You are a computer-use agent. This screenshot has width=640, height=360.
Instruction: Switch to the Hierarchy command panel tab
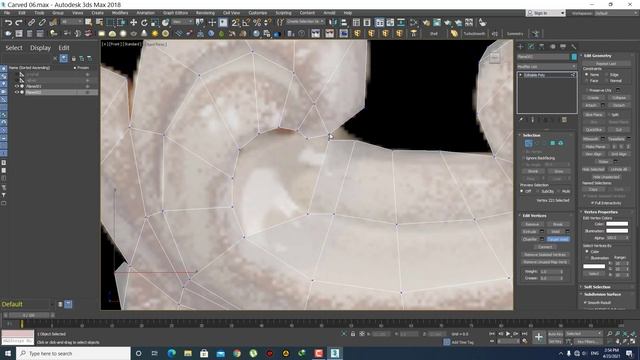point(542,47)
